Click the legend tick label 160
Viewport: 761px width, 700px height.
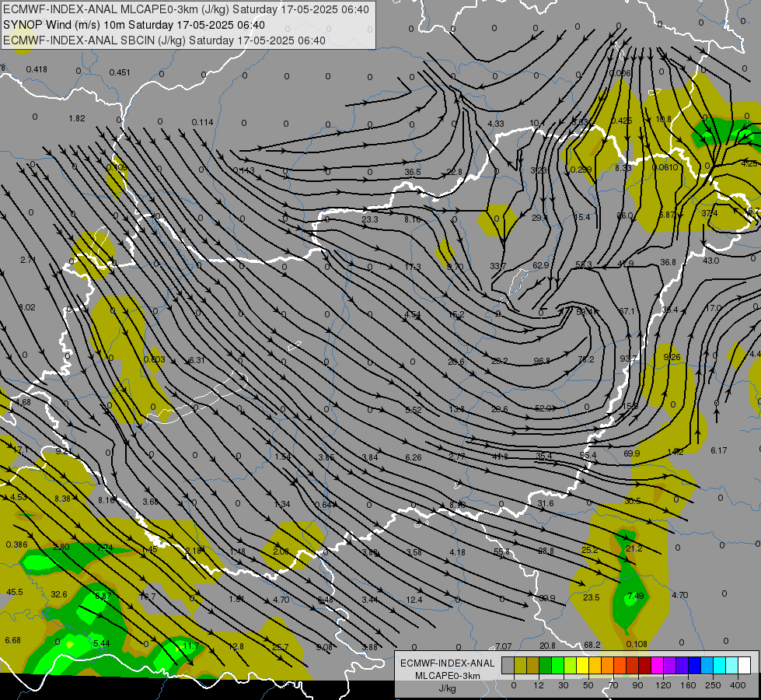coord(688,685)
